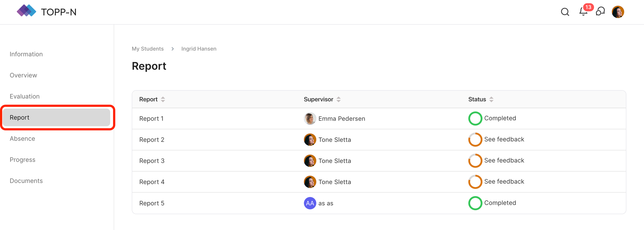Click Ingrid Hansen breadcrumb link
This screenshot has width=644, height=230.
click(199, 49)
